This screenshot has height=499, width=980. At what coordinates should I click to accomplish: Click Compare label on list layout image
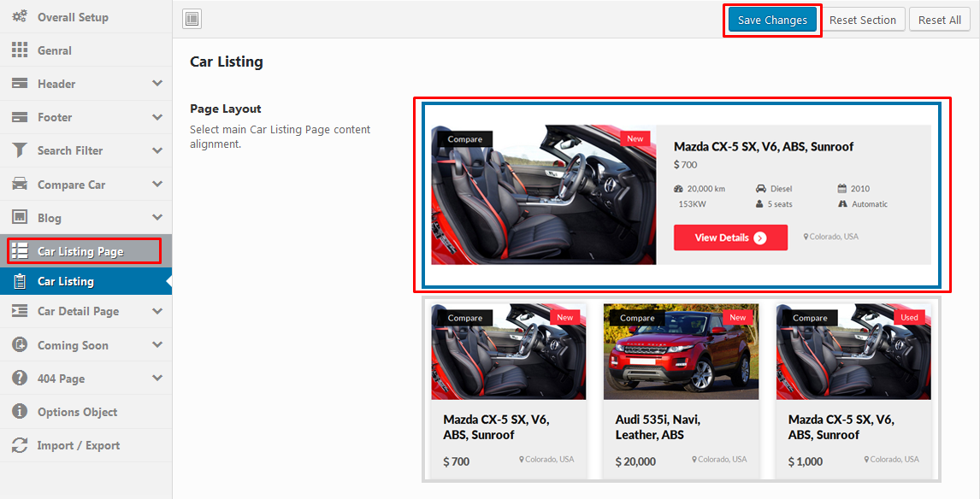tap(464, 139)
